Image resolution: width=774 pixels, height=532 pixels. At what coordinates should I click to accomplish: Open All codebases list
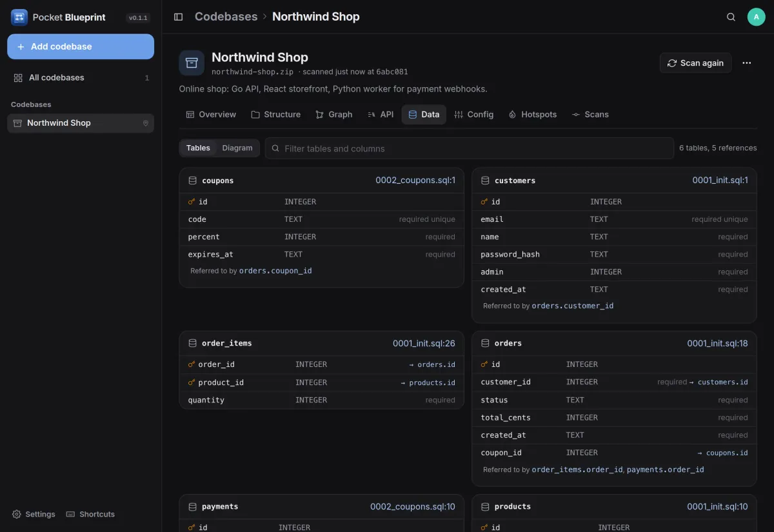coord(81,77)
